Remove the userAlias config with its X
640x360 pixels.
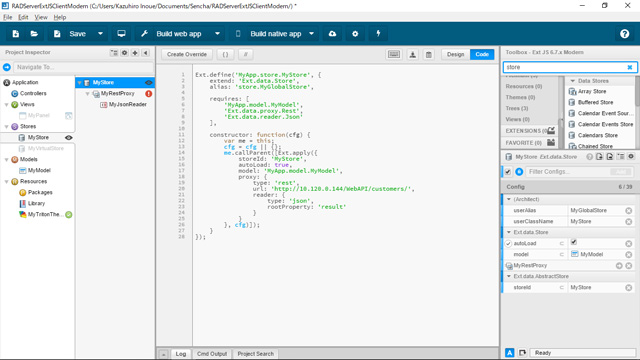coord(629,211)
